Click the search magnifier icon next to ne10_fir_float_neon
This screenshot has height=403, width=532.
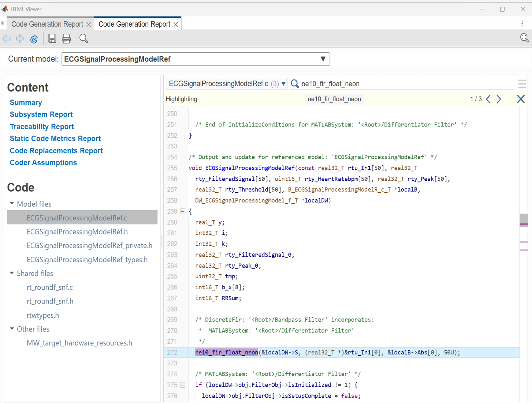(x=295, y=84)
